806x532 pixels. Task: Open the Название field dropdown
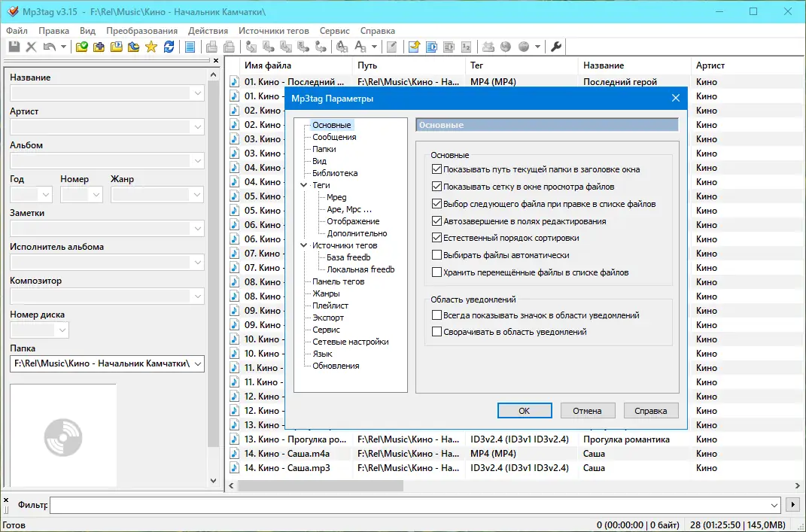197,93
